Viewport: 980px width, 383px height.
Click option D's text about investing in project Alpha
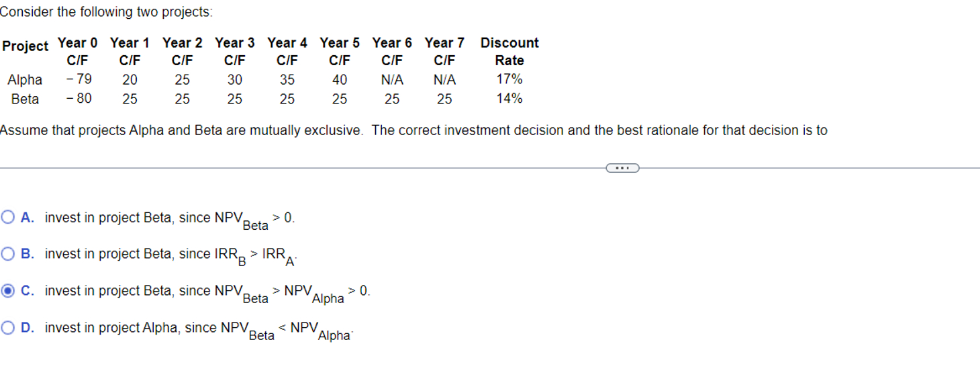click(198, 329)
